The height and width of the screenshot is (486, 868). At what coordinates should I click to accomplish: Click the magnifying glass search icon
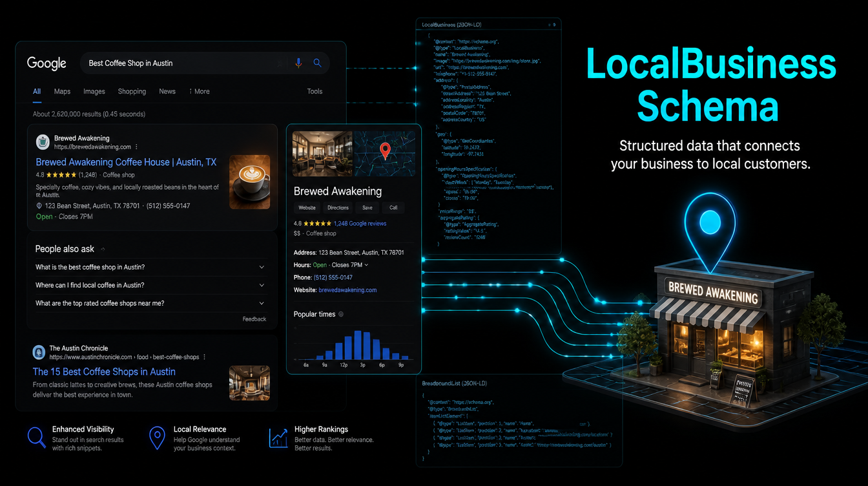click(x=317, y=63)
